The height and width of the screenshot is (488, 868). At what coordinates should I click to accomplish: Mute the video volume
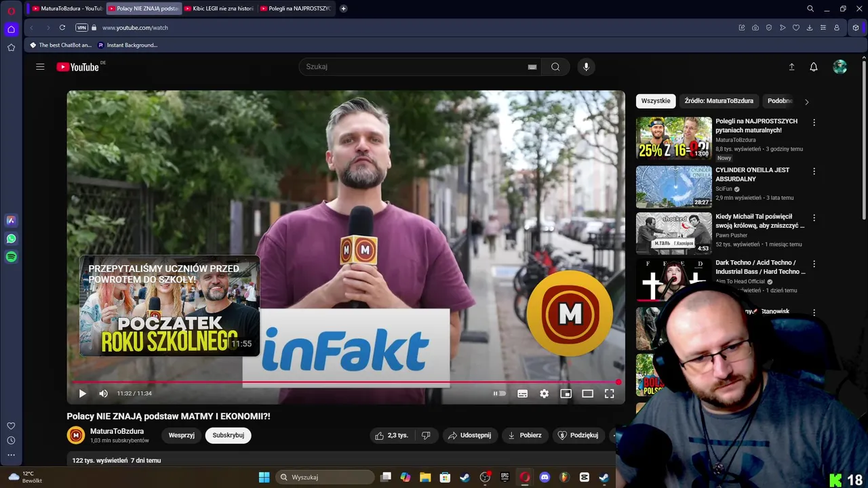103,393
